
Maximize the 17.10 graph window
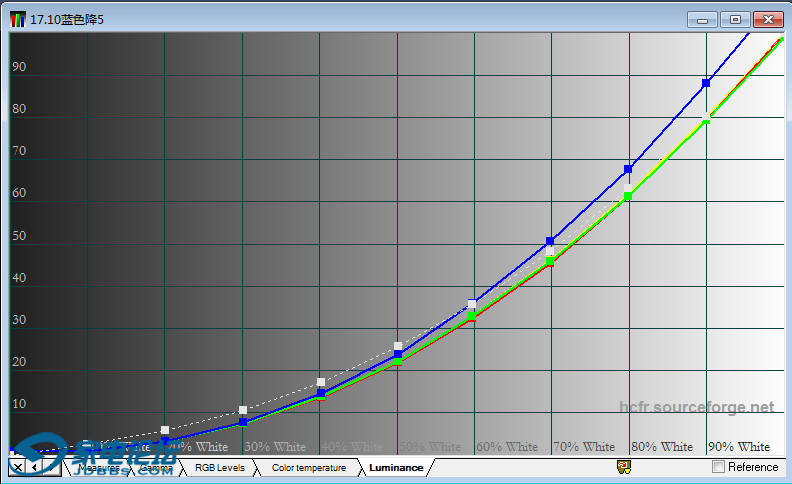[x=735, y=19]
